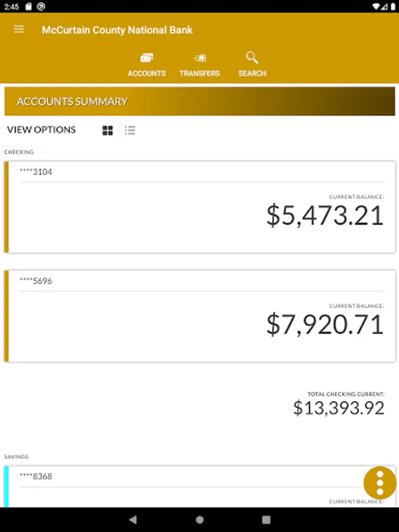
Task: Open the floating three-dot action button
Action: point(379,483)
